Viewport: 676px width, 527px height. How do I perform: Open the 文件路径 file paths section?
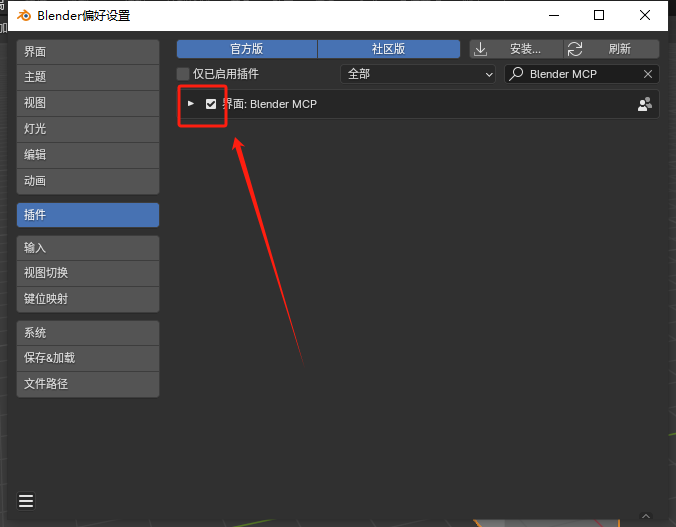coord(88,384)
